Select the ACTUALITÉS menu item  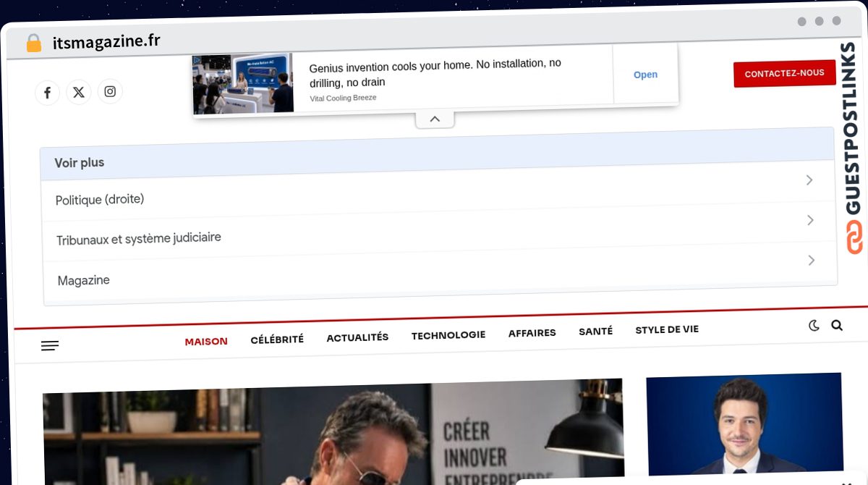(x=357, y=337)
